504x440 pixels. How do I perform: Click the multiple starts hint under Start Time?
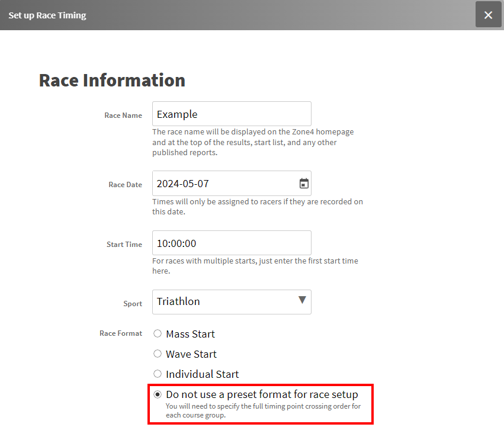(255, 266)
